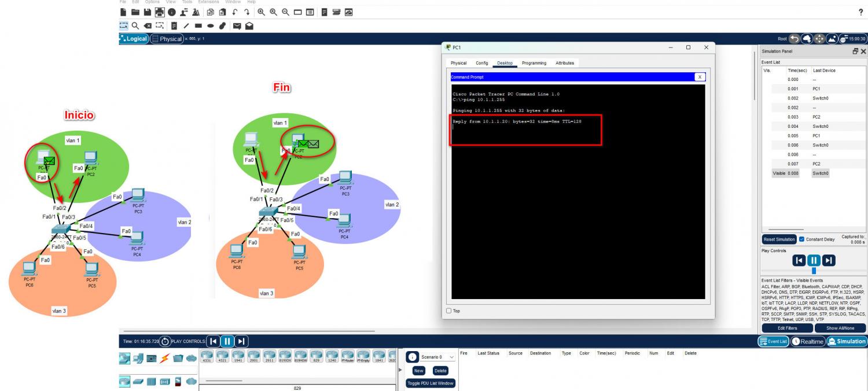Image resolution: width=868 pixels, height=391 pixels.
Task: Switch to the Physical workspace tab
Action: pyautogui.click(x=167, y=39)
